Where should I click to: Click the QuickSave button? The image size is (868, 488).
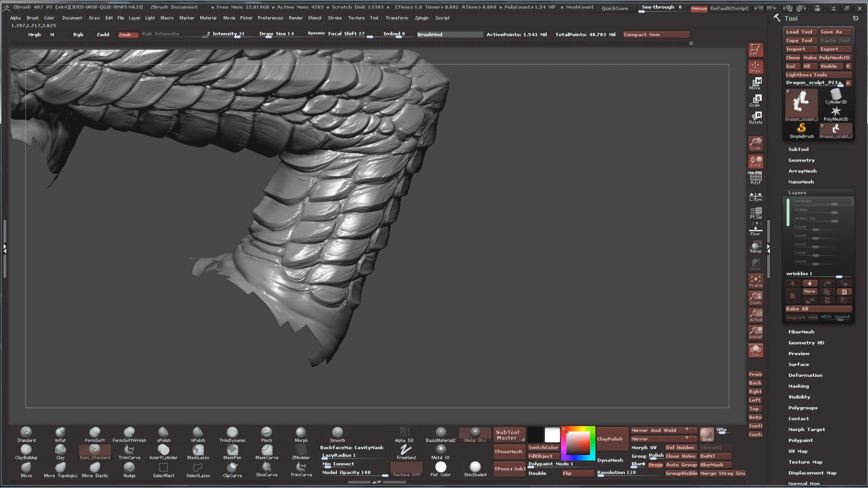[x=614, y=8]
